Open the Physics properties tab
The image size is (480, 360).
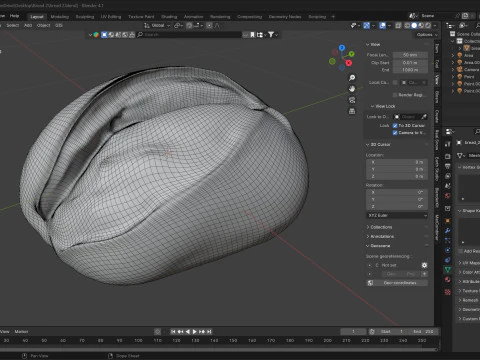pos(448,250)
